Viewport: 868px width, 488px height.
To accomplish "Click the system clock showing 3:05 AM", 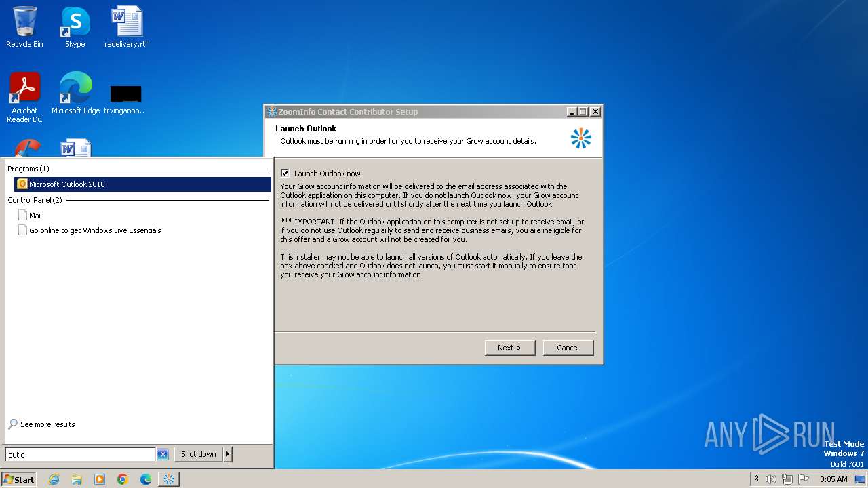I will pos(833,479).
